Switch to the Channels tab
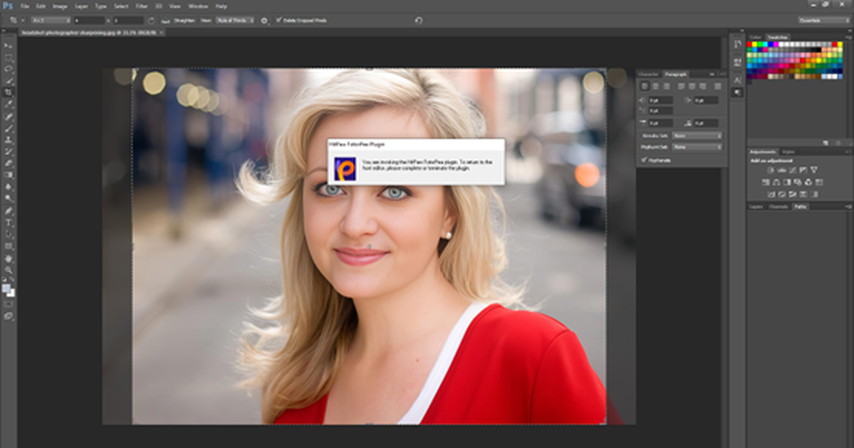The height and width of the screenshot is (448, 854). 780,206
